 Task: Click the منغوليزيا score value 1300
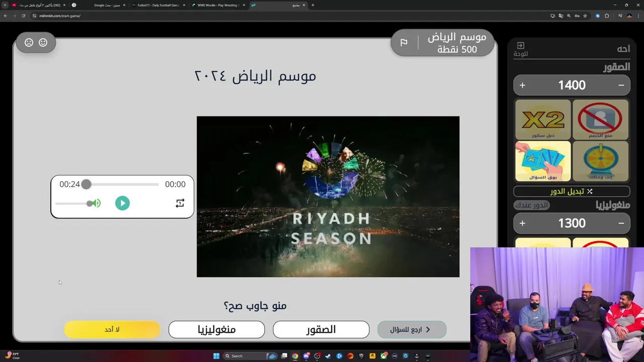click(572, 223)
